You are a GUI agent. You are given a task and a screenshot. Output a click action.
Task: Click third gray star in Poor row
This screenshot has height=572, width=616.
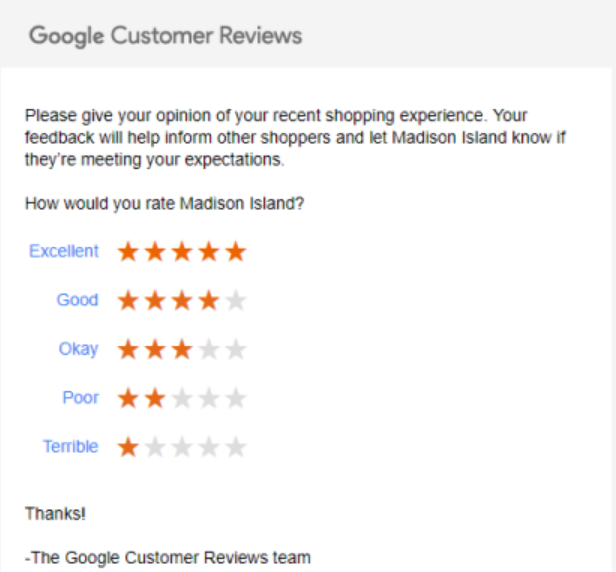182,398
